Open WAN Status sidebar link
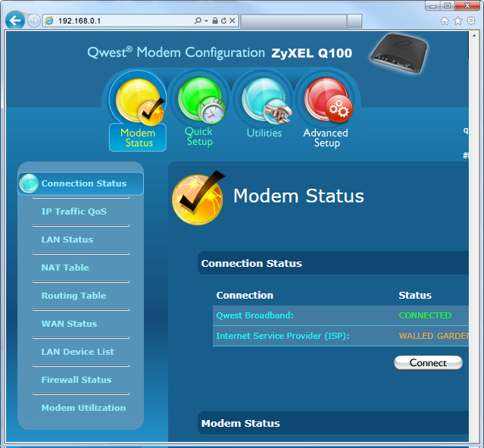 tap(69, 324)
